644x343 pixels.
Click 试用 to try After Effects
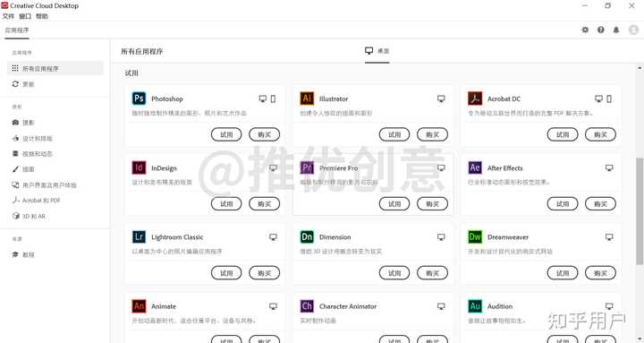point(563,203)
